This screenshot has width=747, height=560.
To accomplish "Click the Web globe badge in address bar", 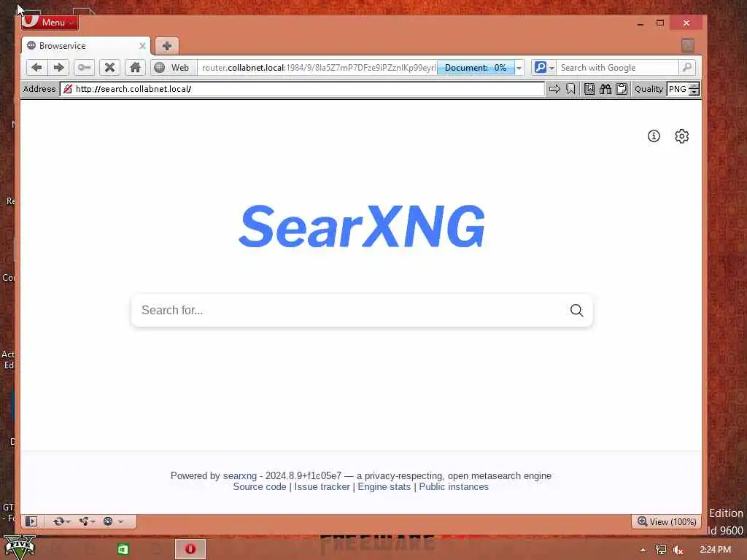I will [172, 68].
